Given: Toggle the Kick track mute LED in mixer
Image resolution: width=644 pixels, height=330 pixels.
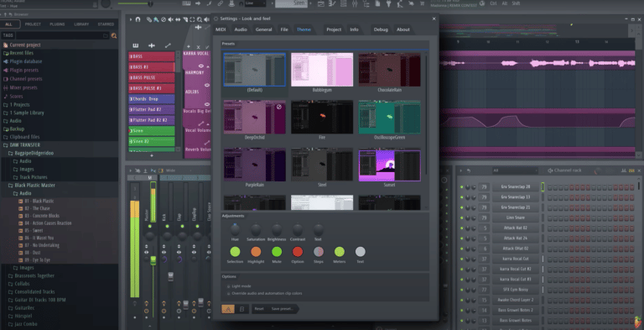Looking at the screenshot, I should pos(167,227).
